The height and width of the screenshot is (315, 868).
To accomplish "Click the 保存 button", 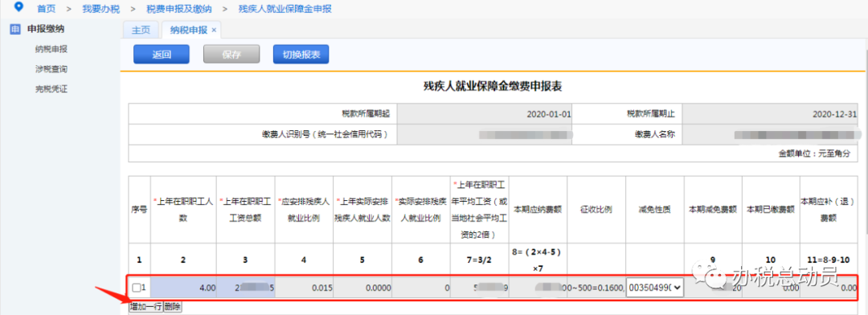I will tap(231, 55).
